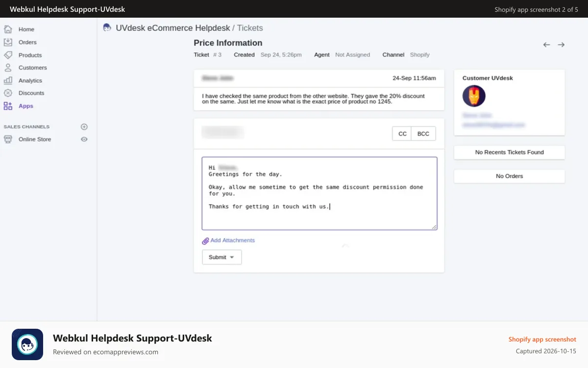Viewport: 588px width, 368px height.
Task: Click the BCC button
Action: coord(423,134)
